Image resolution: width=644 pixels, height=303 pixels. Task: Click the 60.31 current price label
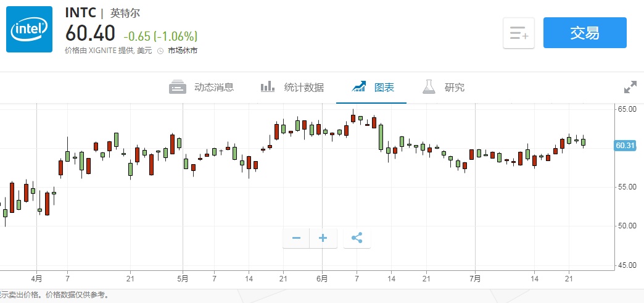click(625, 146)
